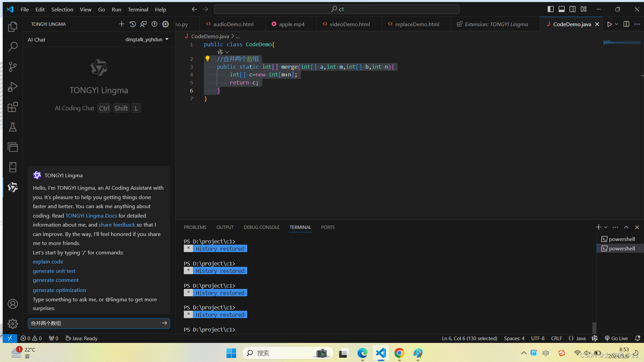Click the generate comment link

pos(56,280)
